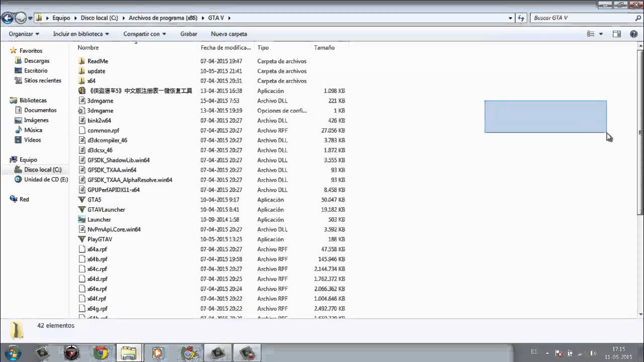
Task: Select GFSDK_ShadowLib.win64 file name
Action: tap(118, 160)
